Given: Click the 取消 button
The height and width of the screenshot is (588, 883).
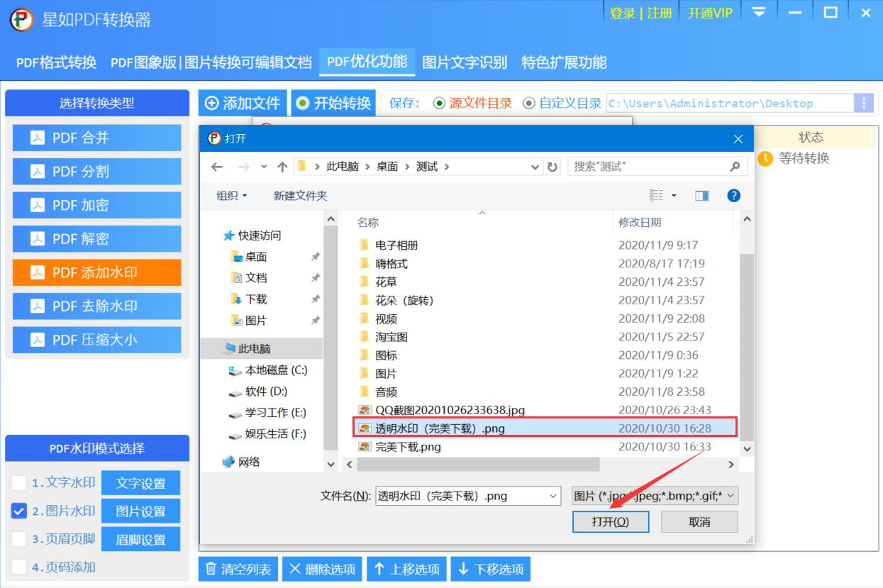Looking at the screenshot, I should tap(699, 522).
